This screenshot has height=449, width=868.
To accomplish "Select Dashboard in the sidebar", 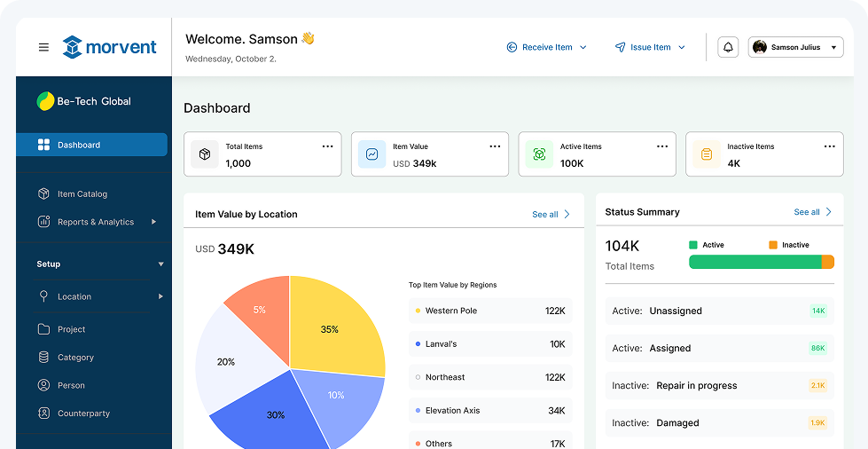I will 91,145.
